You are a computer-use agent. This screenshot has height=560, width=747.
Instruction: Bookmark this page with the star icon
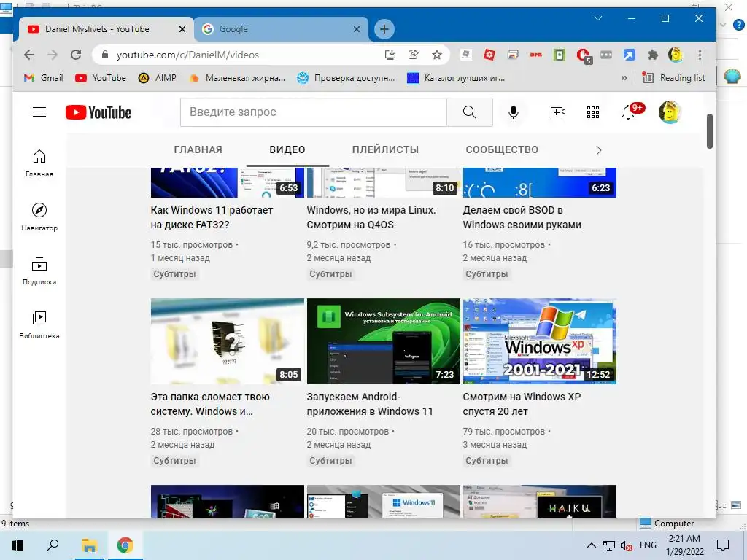coord(436,55)
